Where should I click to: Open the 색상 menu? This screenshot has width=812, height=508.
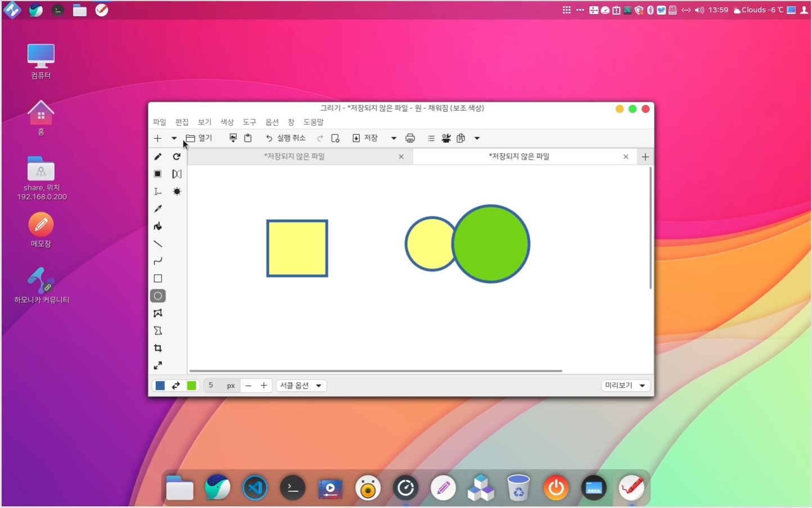(x=227, y=122)
